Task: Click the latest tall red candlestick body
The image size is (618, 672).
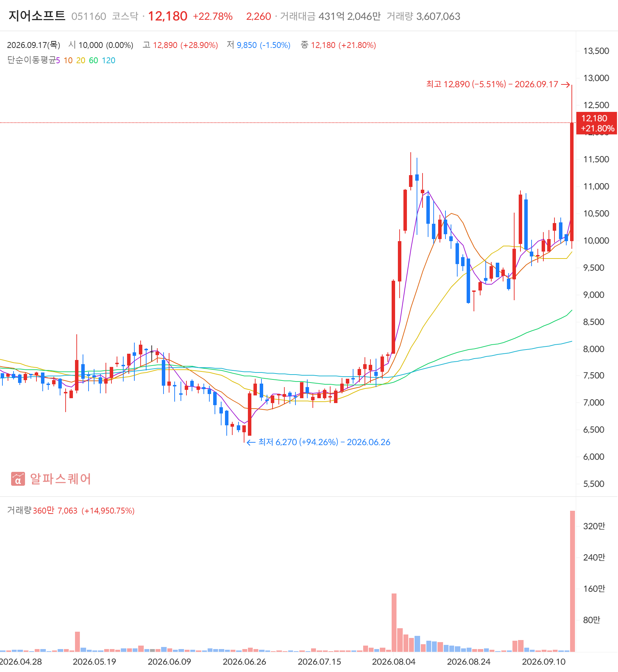Action: point(572,182)
